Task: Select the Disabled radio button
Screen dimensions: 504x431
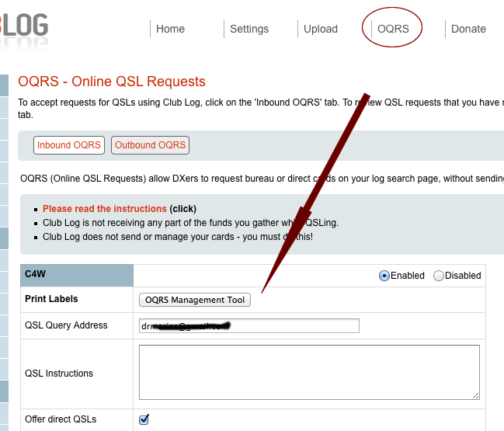Action: click(439, 276)
